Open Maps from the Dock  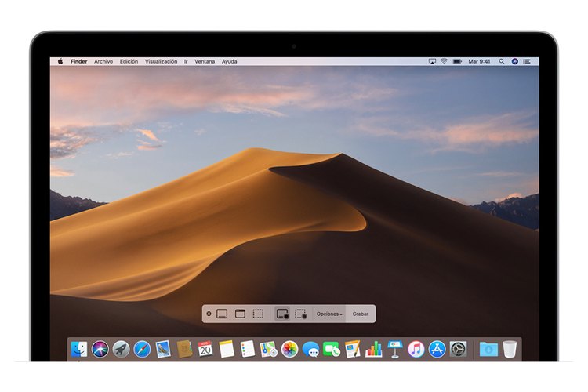click(268, 349)
